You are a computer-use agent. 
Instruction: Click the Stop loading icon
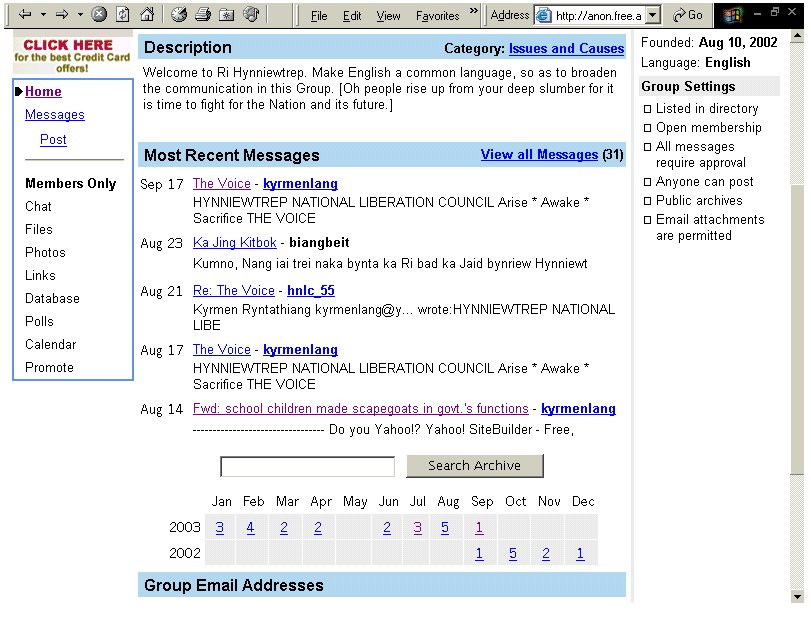click(x=99, y=14)
